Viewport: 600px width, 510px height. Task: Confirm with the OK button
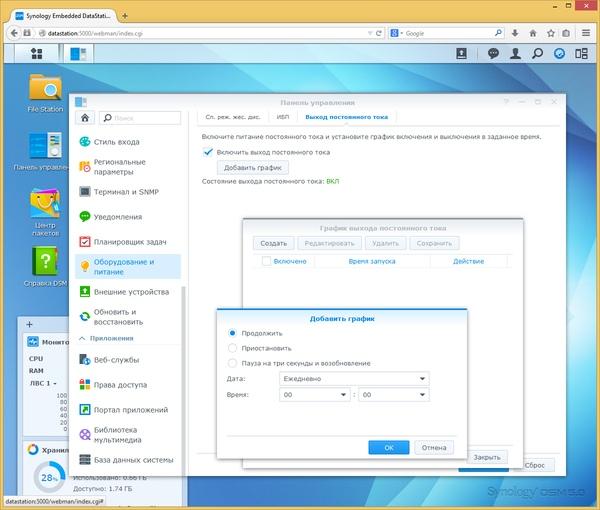pyautogui.click(x=389, y=447)
